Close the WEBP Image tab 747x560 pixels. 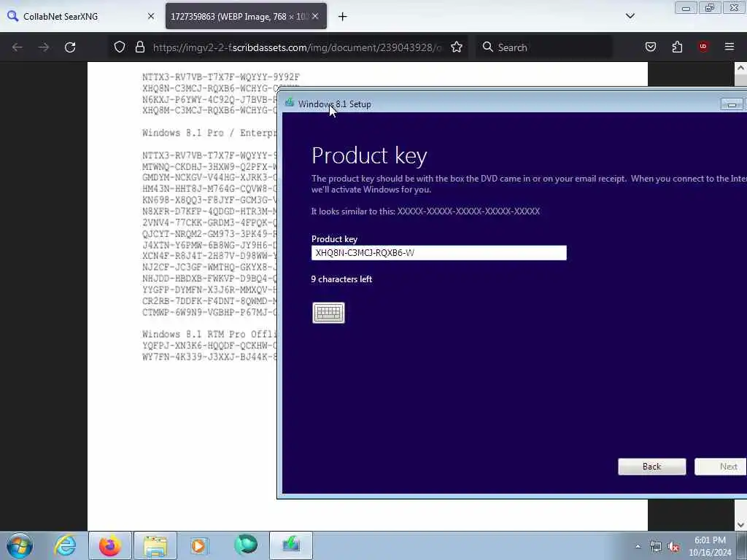[x=315, y=16]
